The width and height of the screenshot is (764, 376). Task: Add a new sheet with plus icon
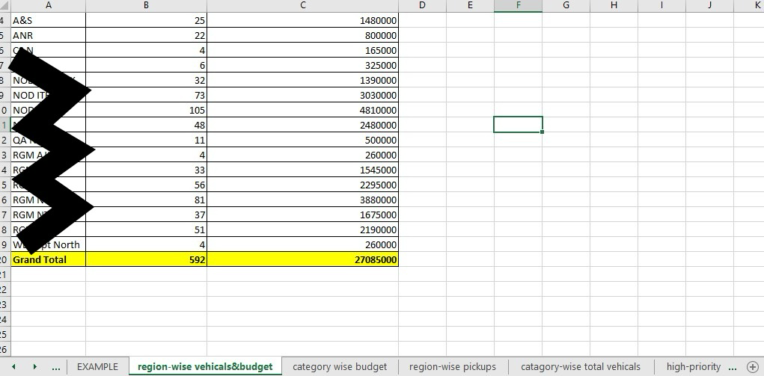click(x=753, y=367)
